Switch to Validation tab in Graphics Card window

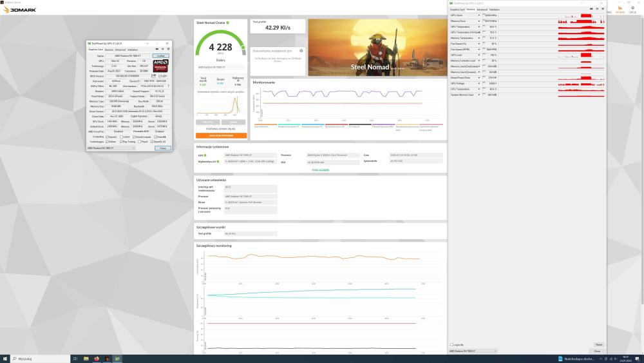click(133, 50)
